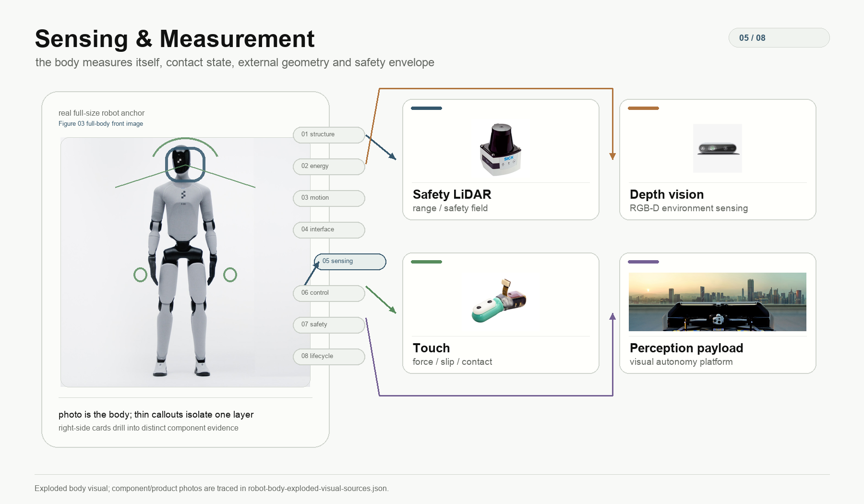Click the dark blue accent bar on LiDAR card
The width and height of the screenshot is (864, 504).
(x=426, y=108)
